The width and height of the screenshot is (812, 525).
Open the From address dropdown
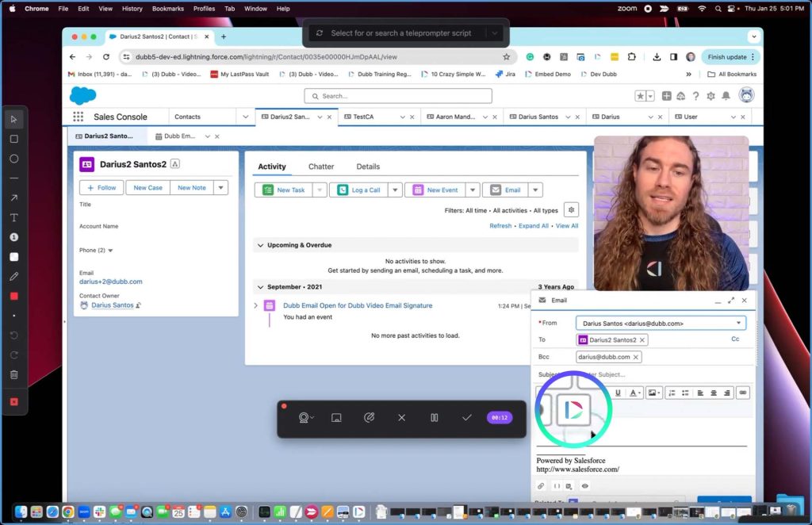(661, 323)
